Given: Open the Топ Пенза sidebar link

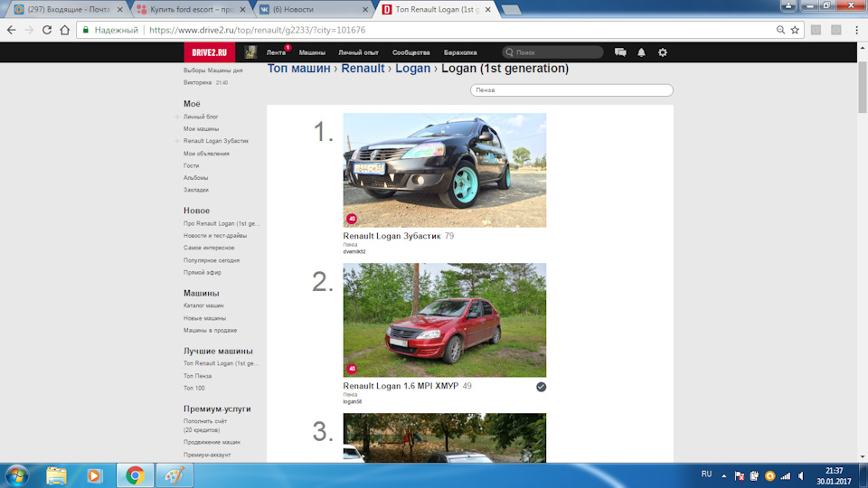Looking at the screenshot, I should tap(197, 376).
